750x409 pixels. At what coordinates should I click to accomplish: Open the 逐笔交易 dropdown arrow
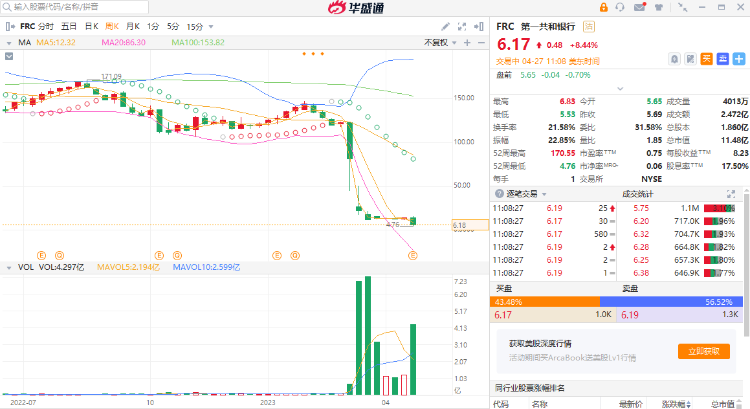(x=544, y=194)
